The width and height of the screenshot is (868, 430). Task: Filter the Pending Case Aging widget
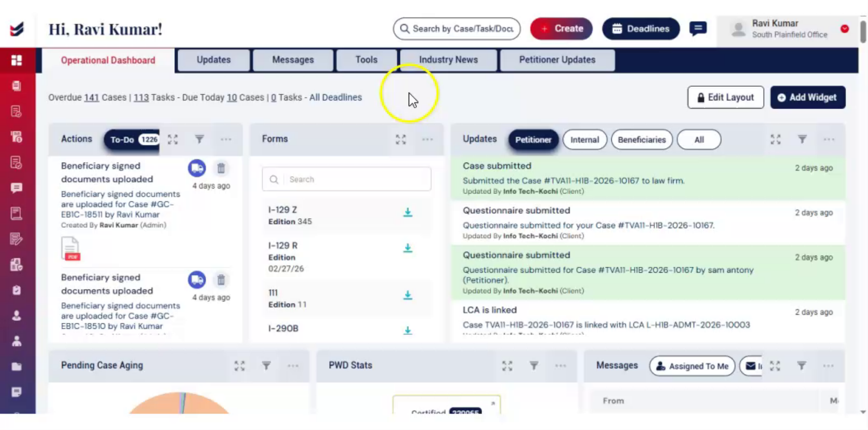[x=266, y=366]
